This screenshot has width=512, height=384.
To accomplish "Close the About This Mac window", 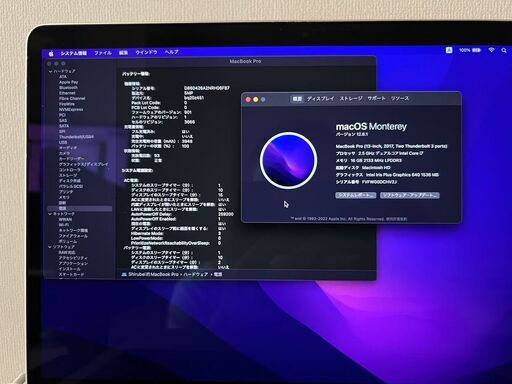I will pyautogui.click(x=248, y=99).
